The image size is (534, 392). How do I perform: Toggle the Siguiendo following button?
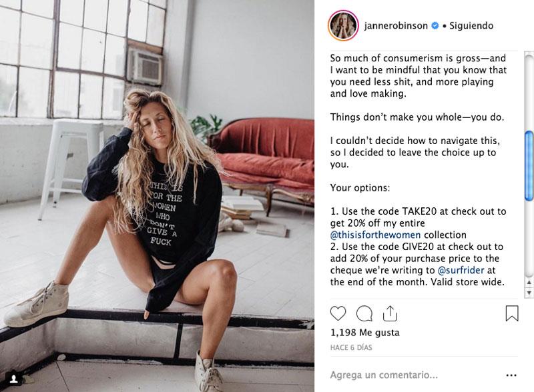[471, 25]
